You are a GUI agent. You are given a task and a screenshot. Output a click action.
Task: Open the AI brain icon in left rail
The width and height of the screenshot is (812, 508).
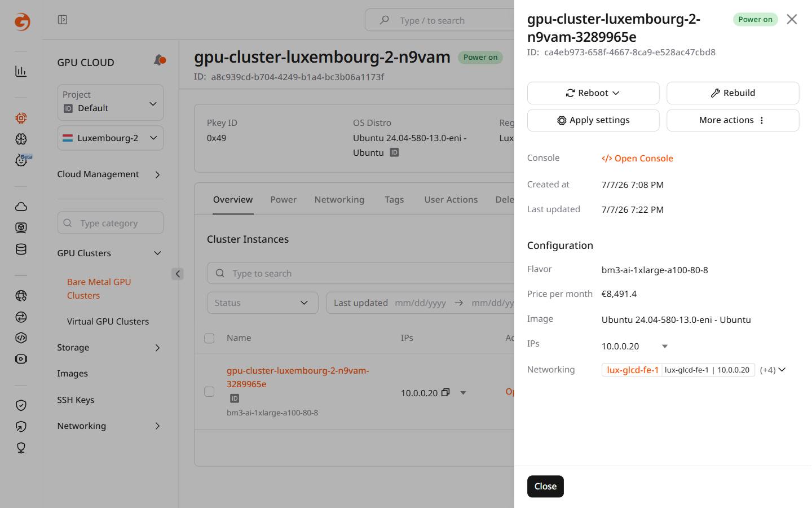[x=21, y=139]
